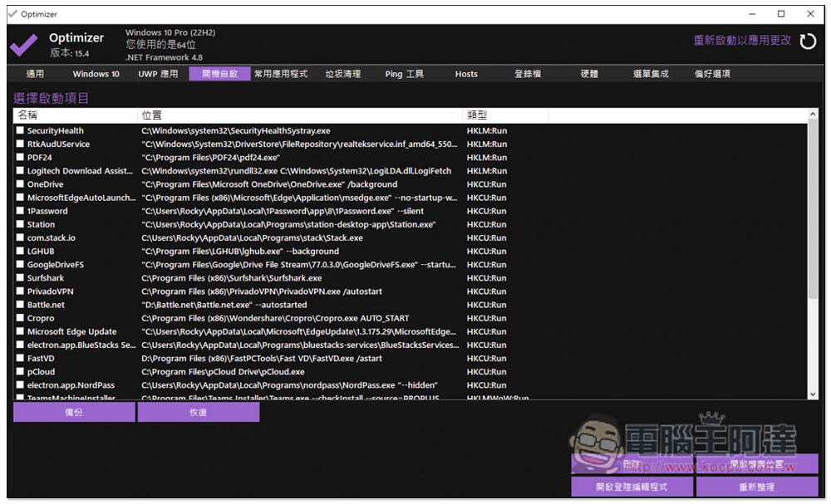Screen dimensions: 831x504
Task: Switch to the Hosts tab
Action: [466, 74]
